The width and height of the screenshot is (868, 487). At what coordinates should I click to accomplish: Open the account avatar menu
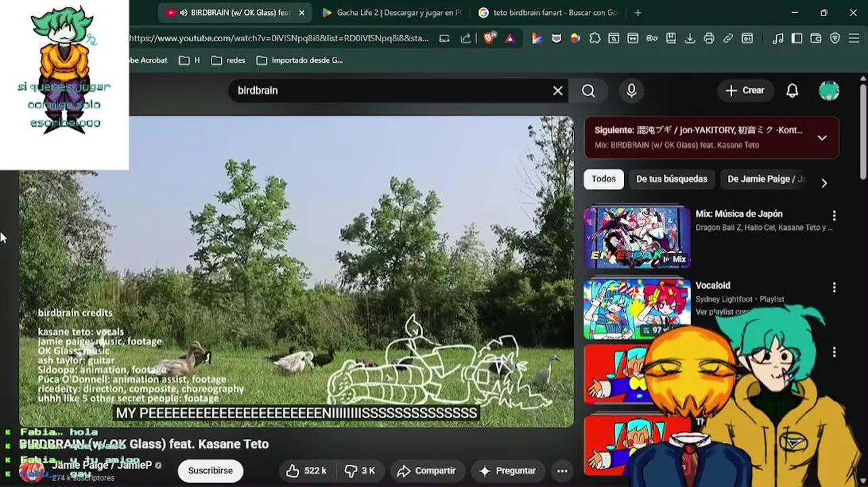[829, 91]
